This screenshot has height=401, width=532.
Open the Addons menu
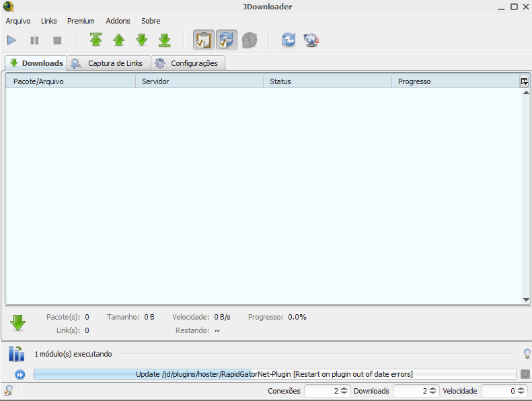[x=118, y=21]
